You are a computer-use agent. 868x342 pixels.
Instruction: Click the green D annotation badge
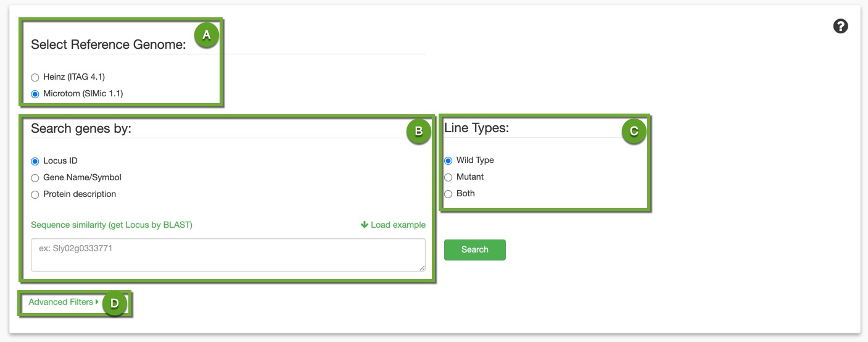point(114,302)
